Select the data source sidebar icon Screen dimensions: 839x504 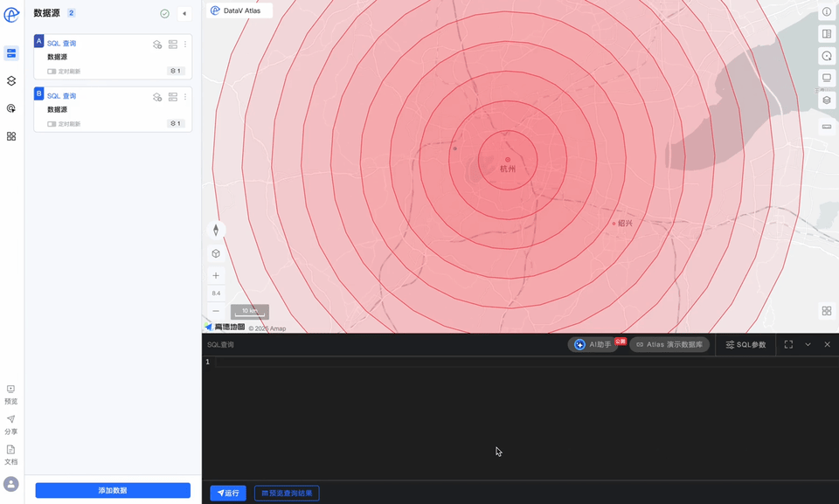[x=11, y=53]
